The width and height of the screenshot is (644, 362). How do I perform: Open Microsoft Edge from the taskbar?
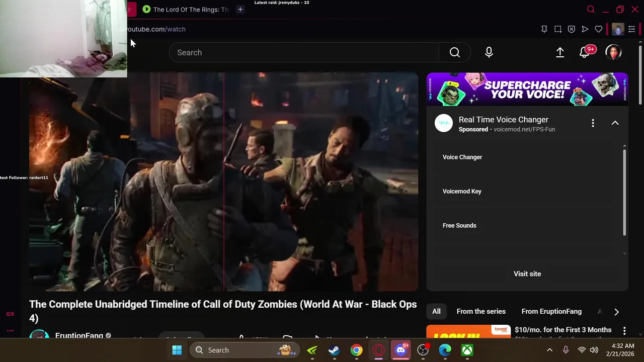[445, 350]
